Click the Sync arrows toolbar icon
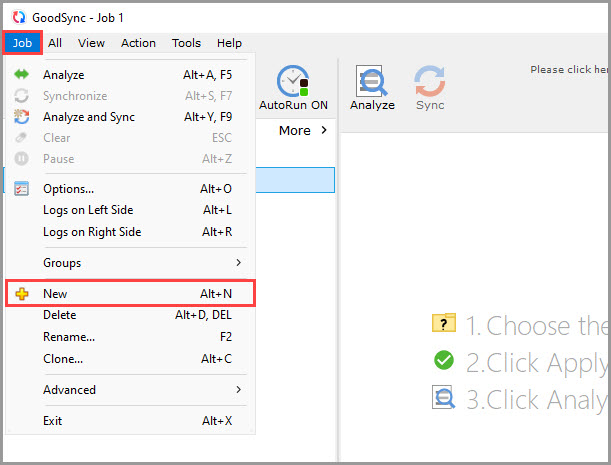The height and width of the screenshot is (465, 611). click(430, 81)
